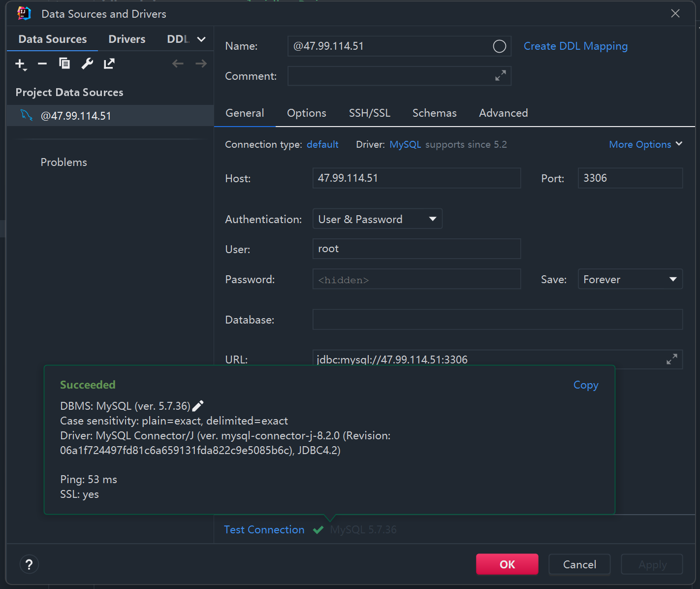Open the Schemas tab
This screenshot has height=589, width=700.
coord(435,113)
